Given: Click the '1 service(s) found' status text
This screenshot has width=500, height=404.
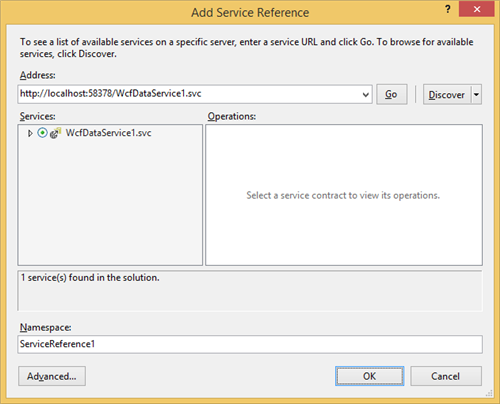Looking at the screenshot, I should pyautogui.click(x=90, y=277).
